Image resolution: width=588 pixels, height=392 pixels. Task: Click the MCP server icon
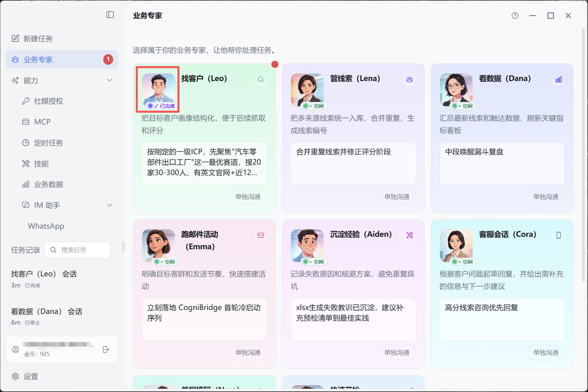[x=26, y=122]
